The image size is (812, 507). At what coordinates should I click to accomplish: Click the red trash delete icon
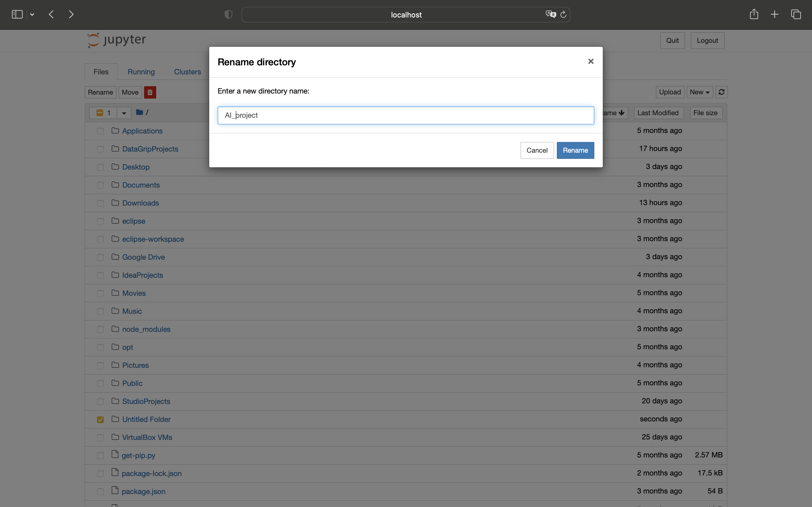tap(150, 92)
